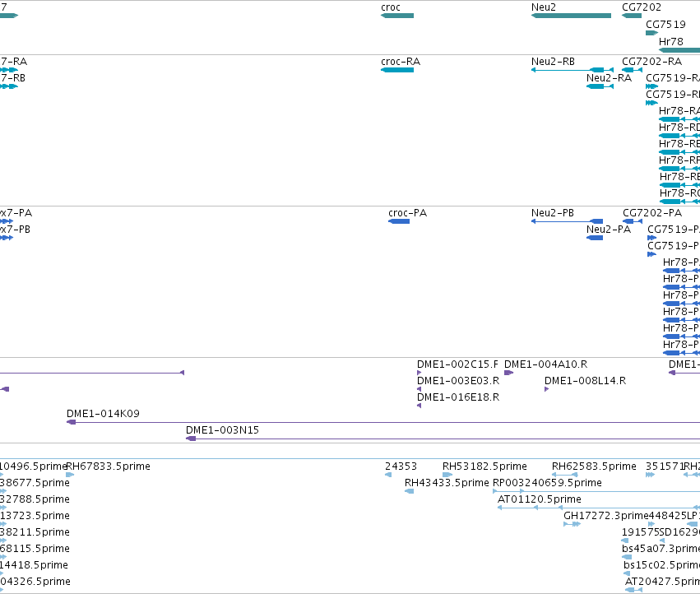
Task: Select the croc-PA protein label
Action: pos(408,213)
